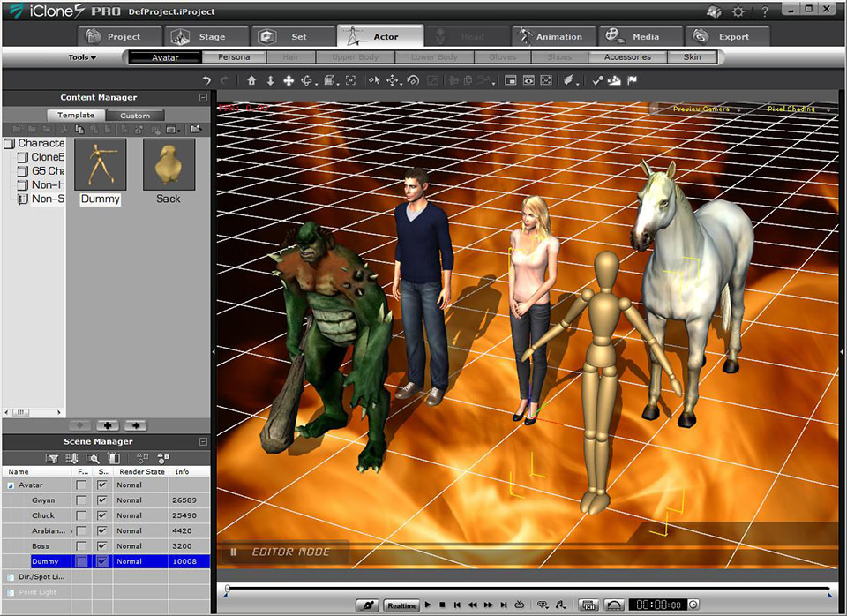The height and width of the screenshot is (616, 847).
Task: Toggle Show checkbox for Gwynn
Action: [x=101, y=500]
